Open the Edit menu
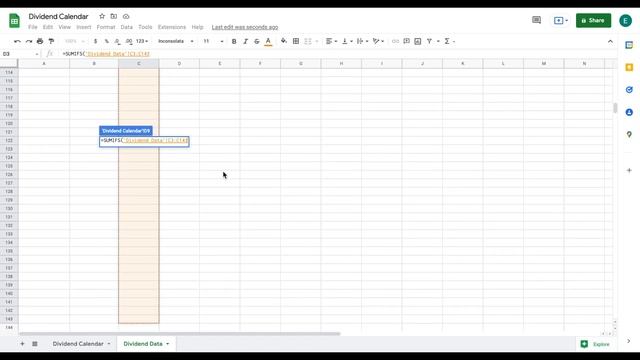The image size is (640, 360). tap(48, 27)
